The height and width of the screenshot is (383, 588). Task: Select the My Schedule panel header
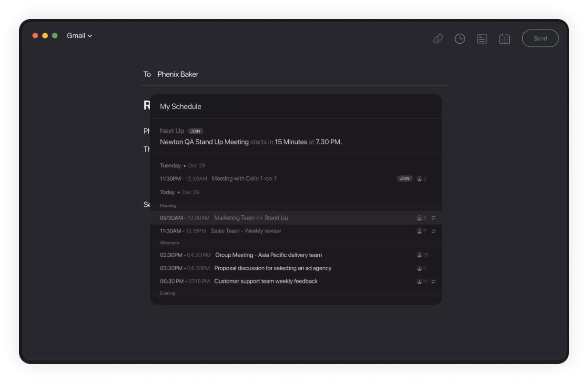(x=181, y=106)
